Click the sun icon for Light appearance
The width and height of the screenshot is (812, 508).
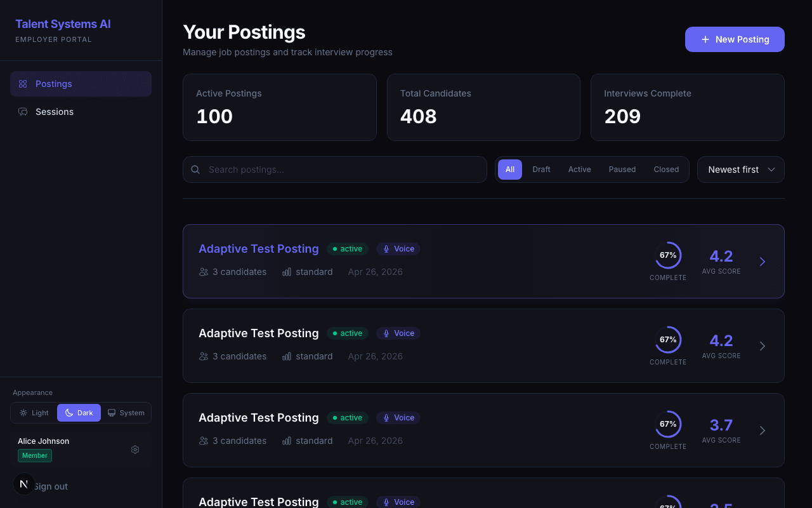23,413
